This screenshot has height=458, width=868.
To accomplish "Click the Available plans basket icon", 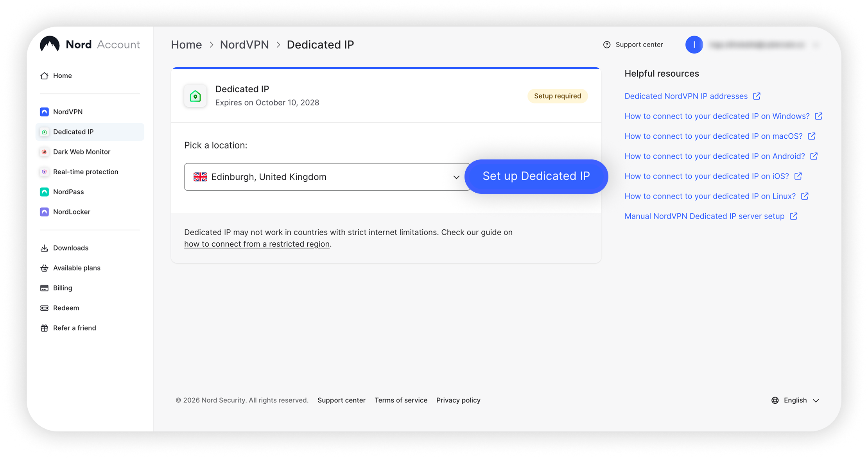I will pos(44,268).
